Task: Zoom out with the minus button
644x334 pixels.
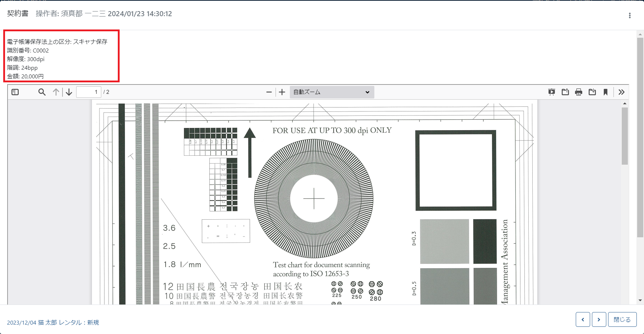Action: 269,92
